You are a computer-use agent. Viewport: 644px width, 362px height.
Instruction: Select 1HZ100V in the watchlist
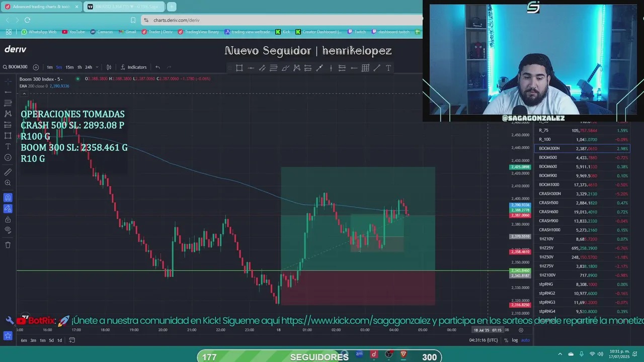coord(582,275)
